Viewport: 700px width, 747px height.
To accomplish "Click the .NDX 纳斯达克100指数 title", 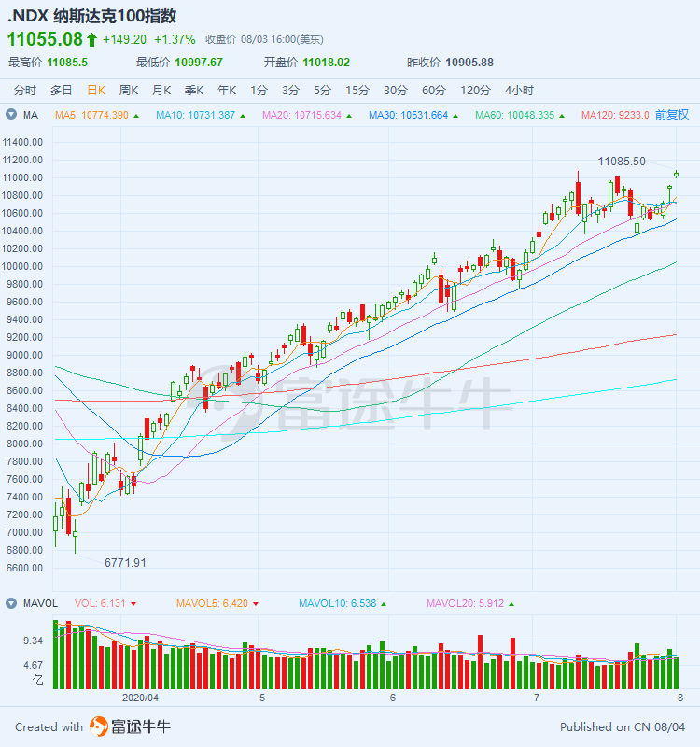I will tap(91, 16).
